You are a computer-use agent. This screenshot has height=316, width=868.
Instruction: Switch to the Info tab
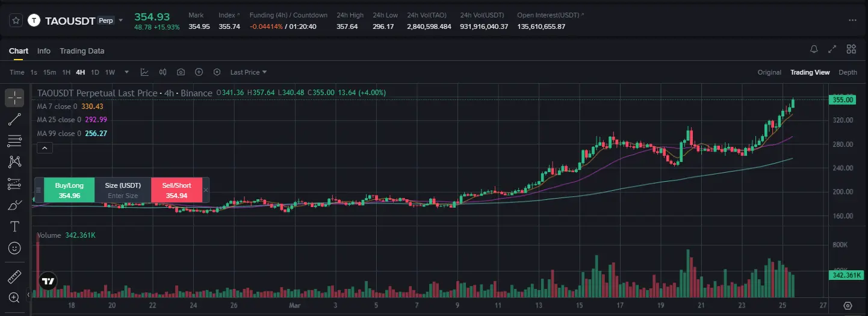click(x=44, y=51)
